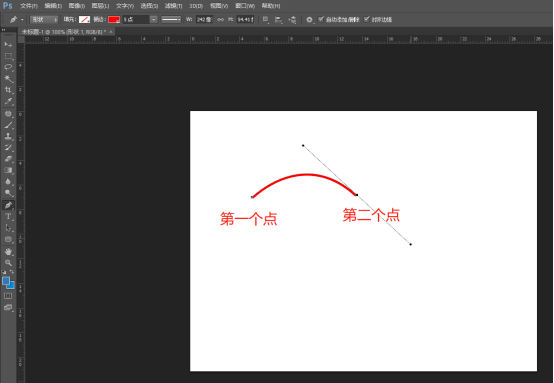The image size is (554, 383).
Task: Toggle the link between width and height
Action: (220, 19)
